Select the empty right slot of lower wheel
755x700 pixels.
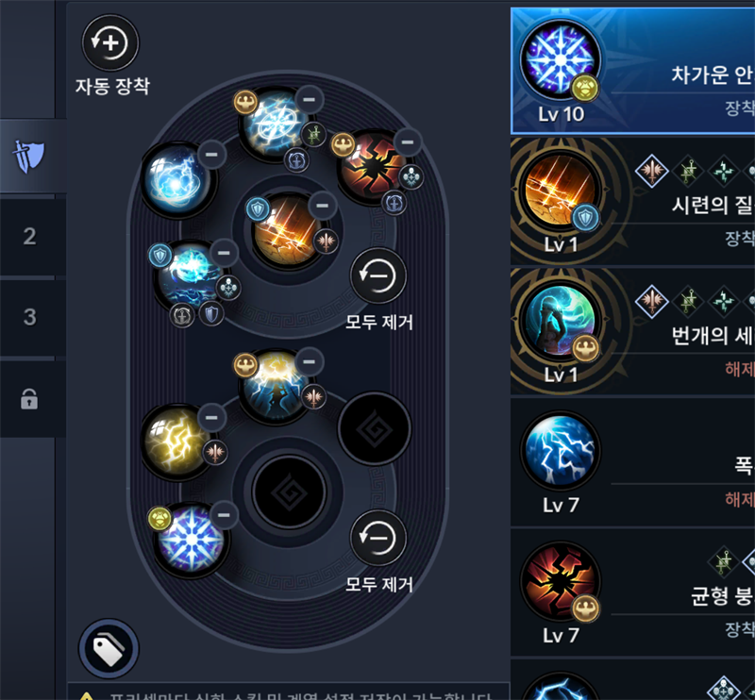[375, 428]
